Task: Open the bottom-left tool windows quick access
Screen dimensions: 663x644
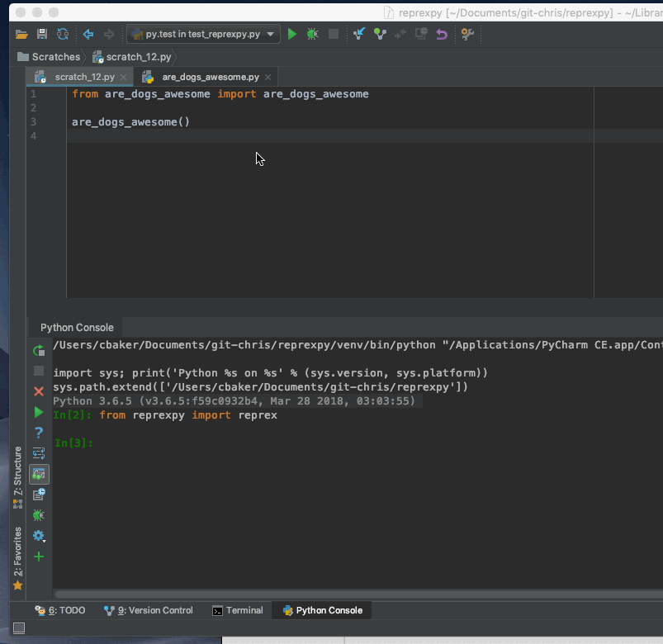Action: click(18, 628)
